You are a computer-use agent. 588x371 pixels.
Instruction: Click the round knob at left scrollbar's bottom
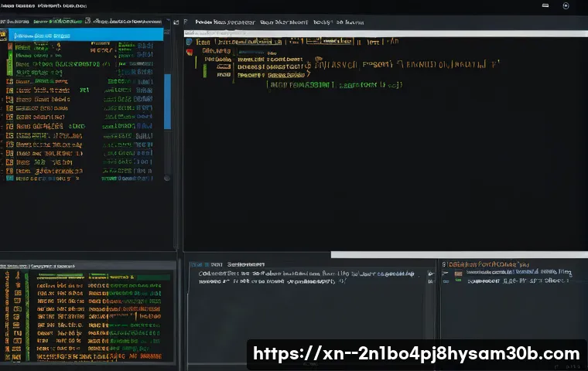[x=167, y=178]
